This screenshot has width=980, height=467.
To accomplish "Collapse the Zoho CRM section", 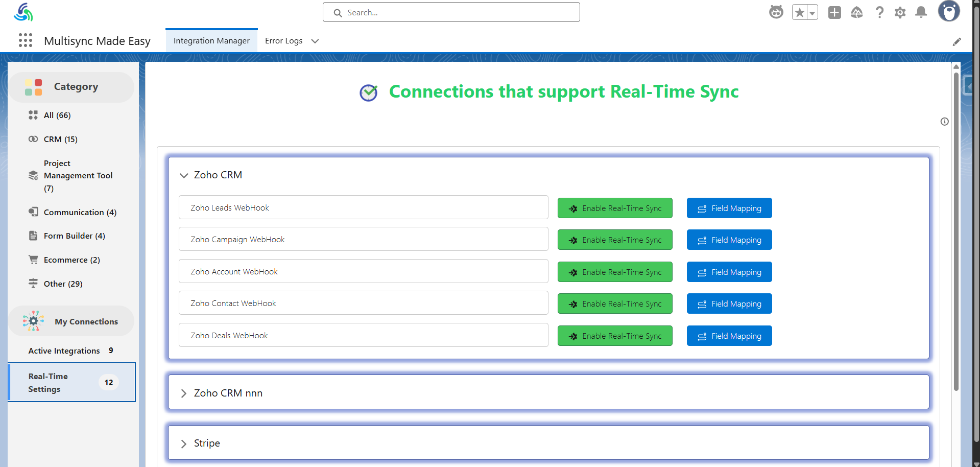I will coord(184,175).
